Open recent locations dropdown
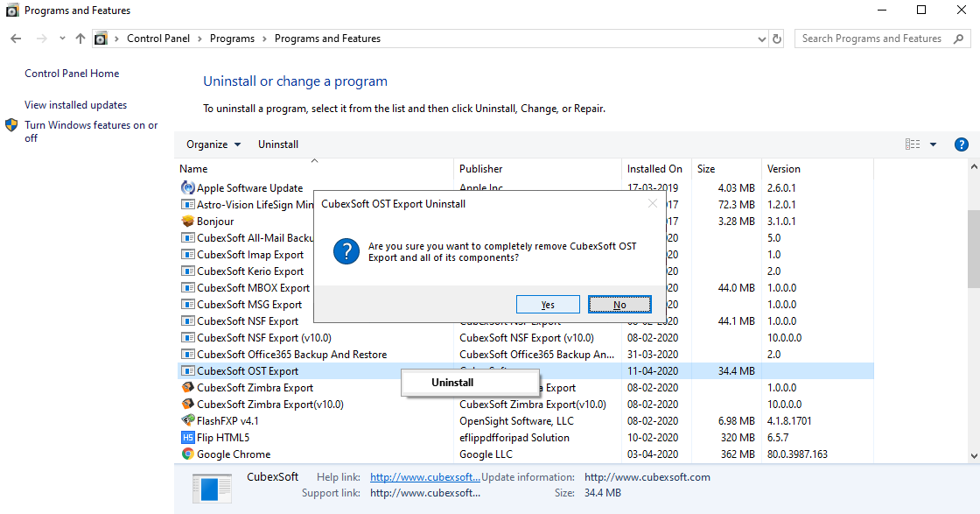Viewport: 980px width, 514px height. point(62,39)
